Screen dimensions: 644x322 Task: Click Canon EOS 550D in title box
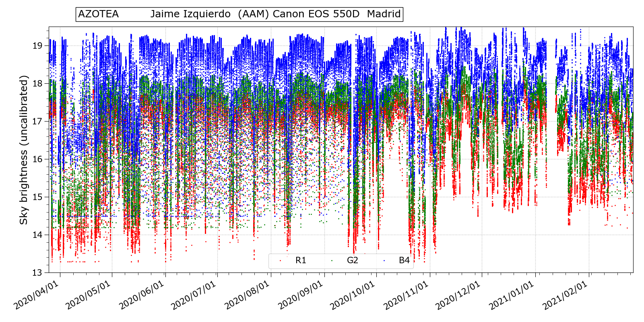316,14
